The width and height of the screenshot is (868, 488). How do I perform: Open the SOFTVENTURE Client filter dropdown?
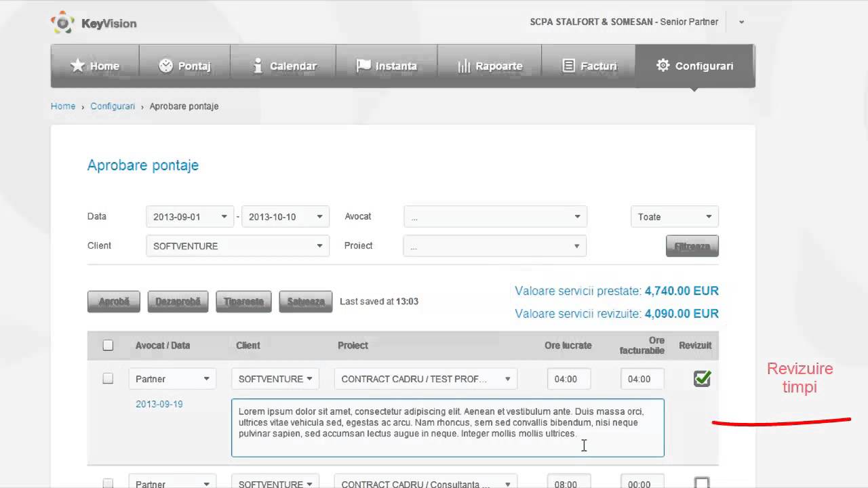(x=237, y=246)
